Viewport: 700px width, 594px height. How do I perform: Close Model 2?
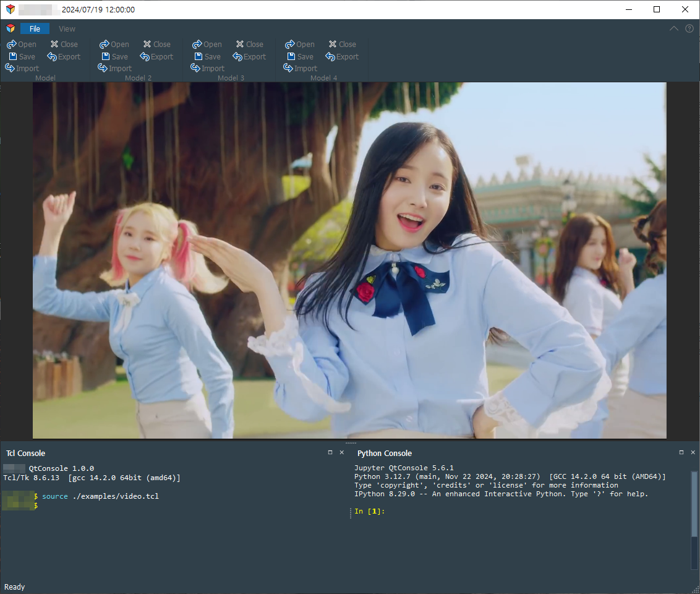(x=157, y=44)
